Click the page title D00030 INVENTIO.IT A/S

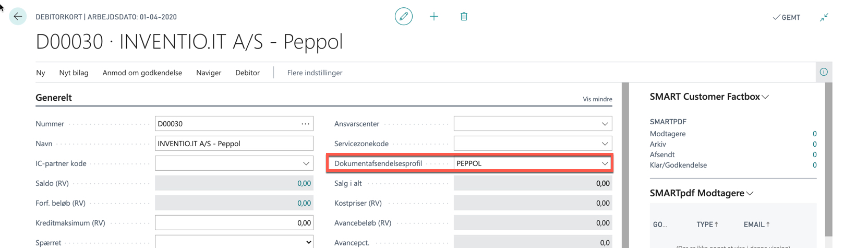point(189,41)
